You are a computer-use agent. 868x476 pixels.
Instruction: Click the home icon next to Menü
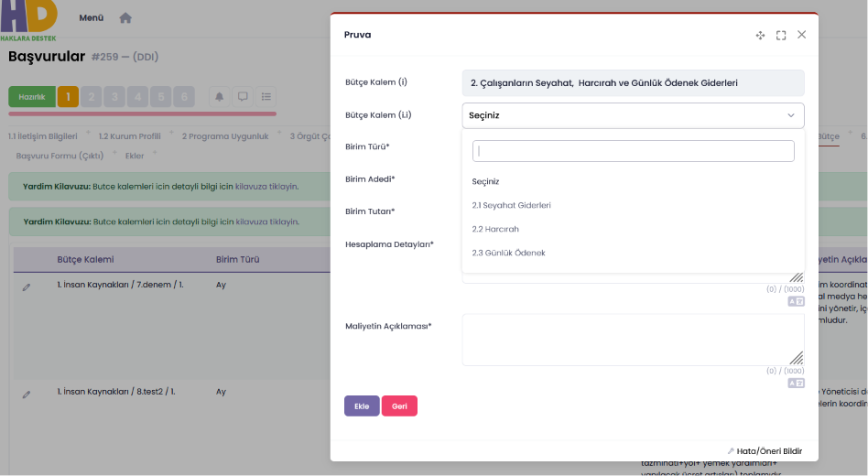pos(125,17)
